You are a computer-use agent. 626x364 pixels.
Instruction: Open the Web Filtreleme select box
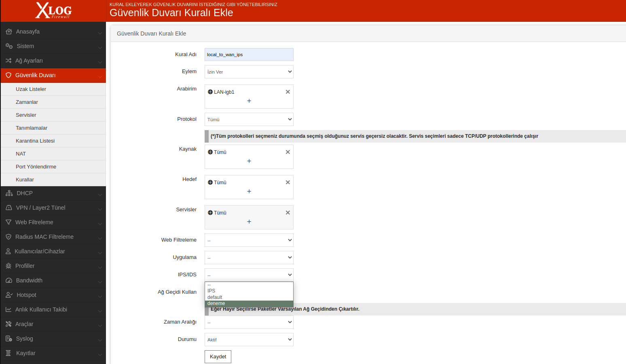point(249,240)
